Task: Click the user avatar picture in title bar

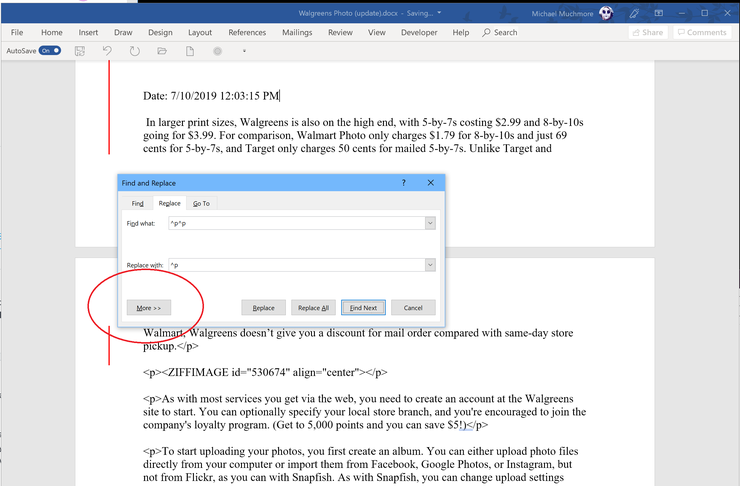Action: [605, 14]
